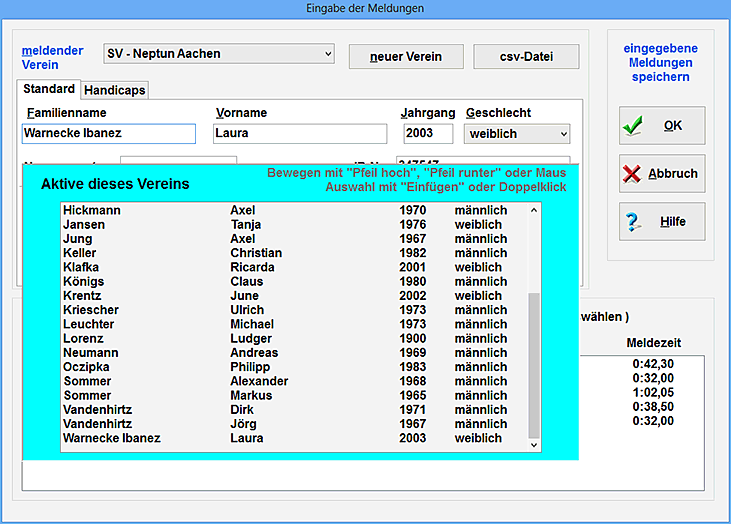Click the red X Abbruch icon
731x524 pixels.
coord(633,174)
